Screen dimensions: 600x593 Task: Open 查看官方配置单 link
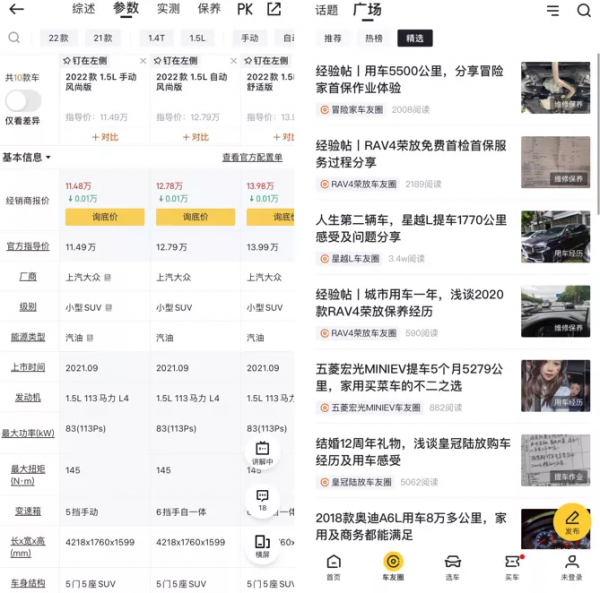253,157
